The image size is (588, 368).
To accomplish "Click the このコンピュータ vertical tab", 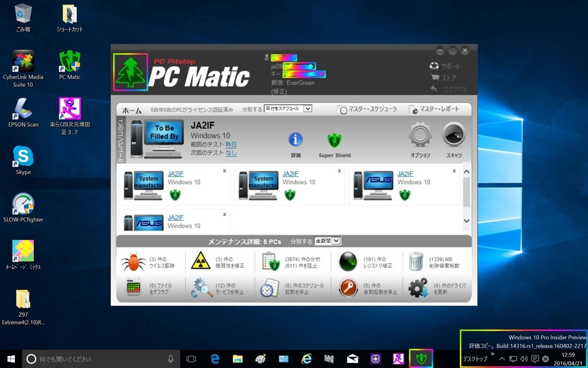I will [121, 140].
